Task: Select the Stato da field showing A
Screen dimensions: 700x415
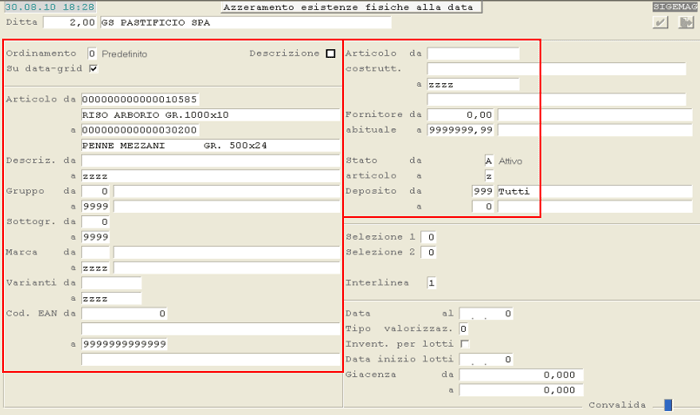Action: pyautogui.click(x=488, y=160)
